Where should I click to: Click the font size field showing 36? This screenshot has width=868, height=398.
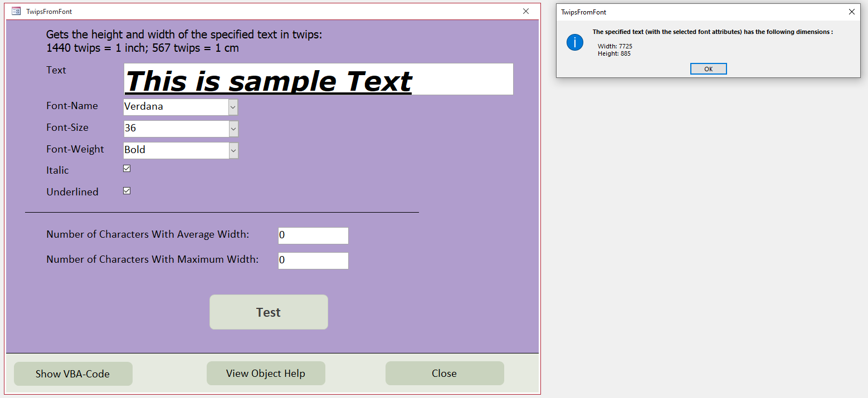[x=175, y=129]
